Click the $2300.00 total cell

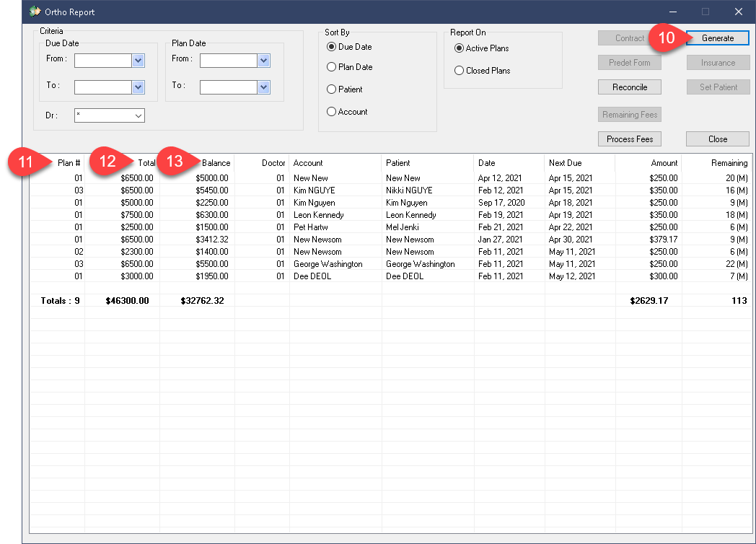pyautogui.click(x=137, y=251)
